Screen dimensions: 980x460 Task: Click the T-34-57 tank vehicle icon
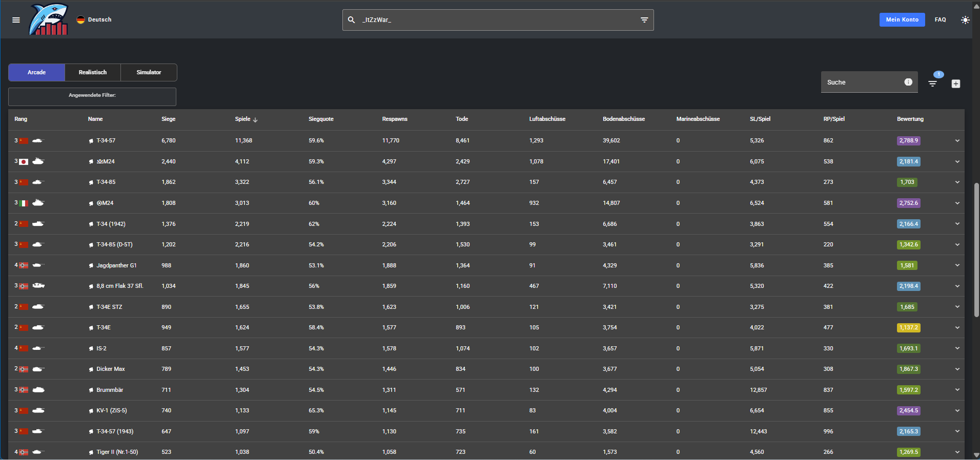tap(38, 140)
